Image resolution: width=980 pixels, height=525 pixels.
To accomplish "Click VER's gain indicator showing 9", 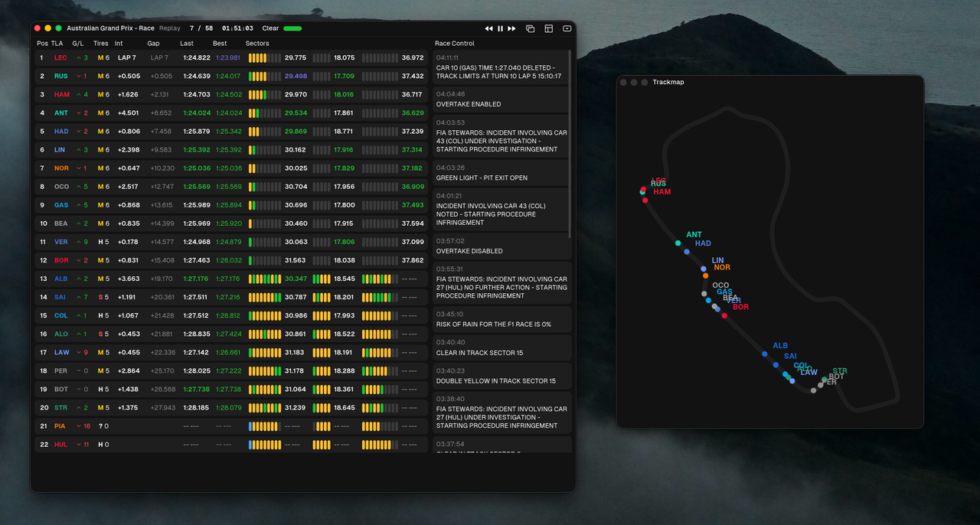I will coord(82,242).
